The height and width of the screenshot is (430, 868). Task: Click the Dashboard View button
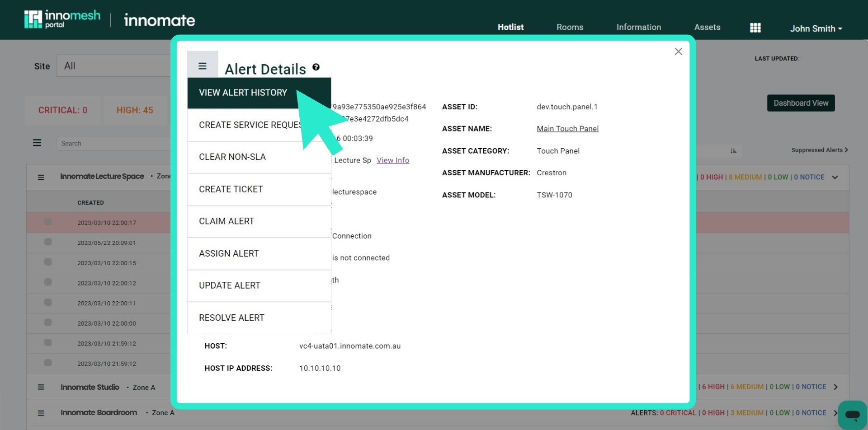(800, 103)
